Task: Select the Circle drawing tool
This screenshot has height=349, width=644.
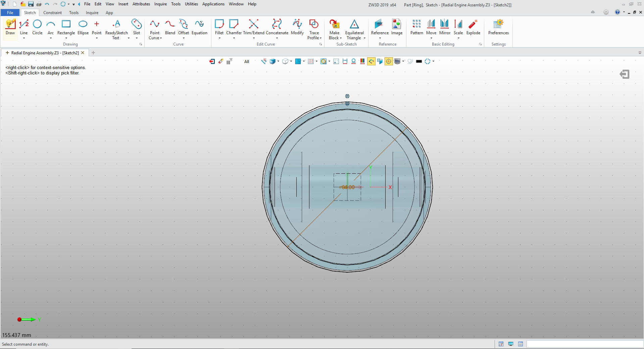Action: [37, 27]
